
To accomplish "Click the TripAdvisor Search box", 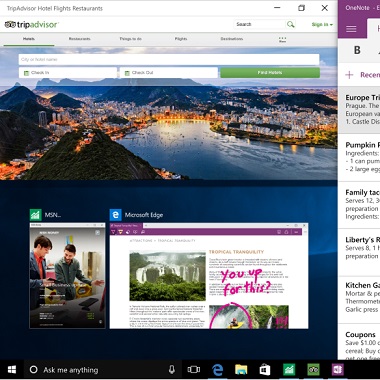I will coord(259,24).
